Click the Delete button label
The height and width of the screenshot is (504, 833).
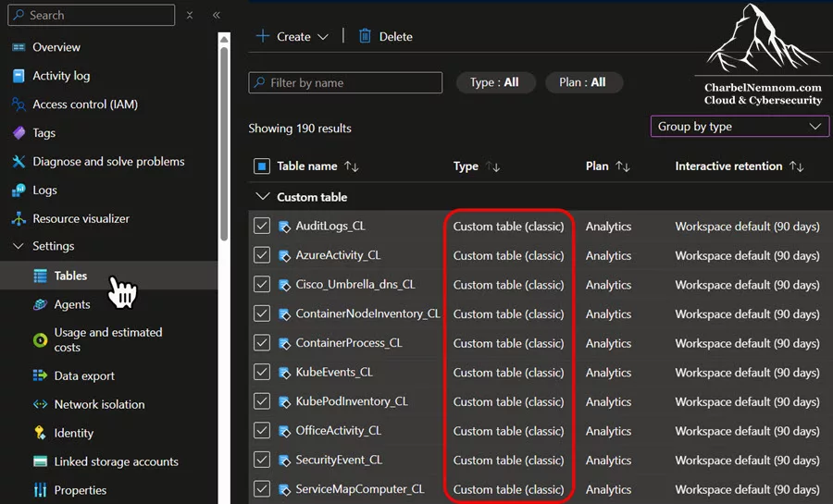[396, 37]
